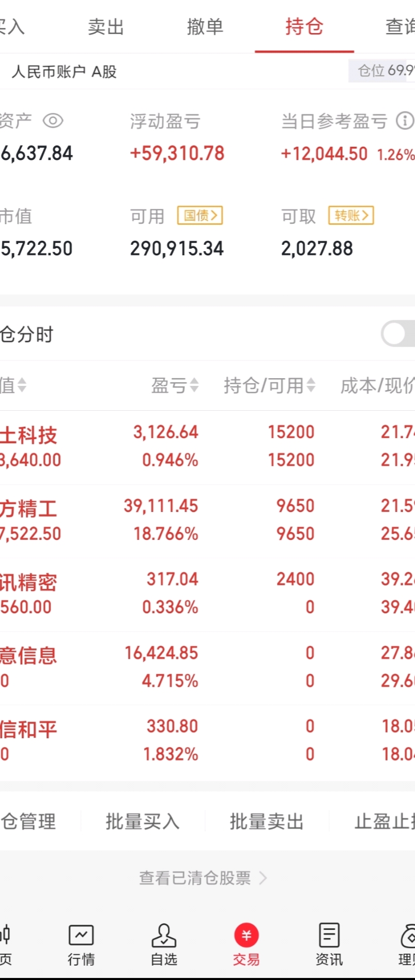This screenshot has height=980, width=415.
Task: Sort holdings by 盈亏 column arrows
Action: pos(194,385)
